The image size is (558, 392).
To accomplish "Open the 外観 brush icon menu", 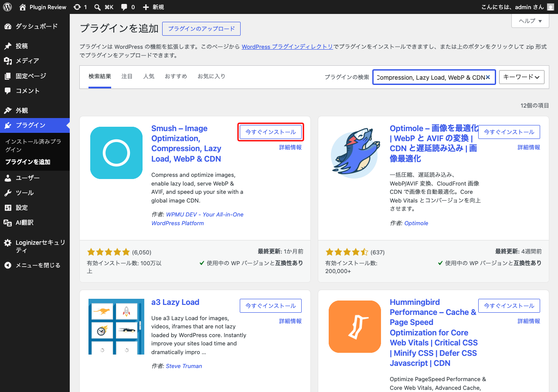I will [8, 111].
